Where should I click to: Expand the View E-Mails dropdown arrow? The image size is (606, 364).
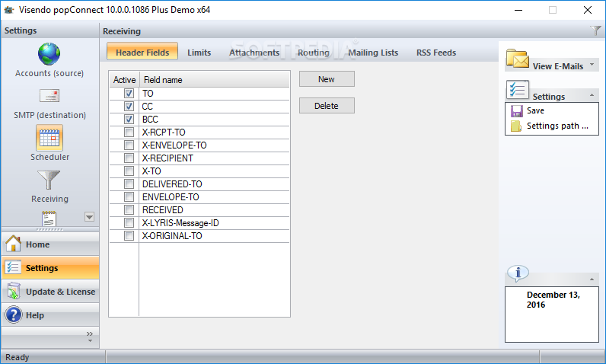pyautogui.click(x=592, y=64)
